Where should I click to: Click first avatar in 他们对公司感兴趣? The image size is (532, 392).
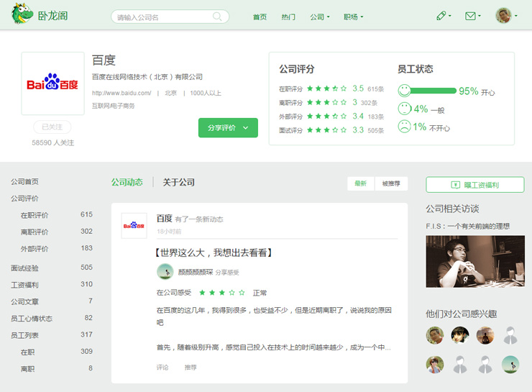(x=435, y=335)
